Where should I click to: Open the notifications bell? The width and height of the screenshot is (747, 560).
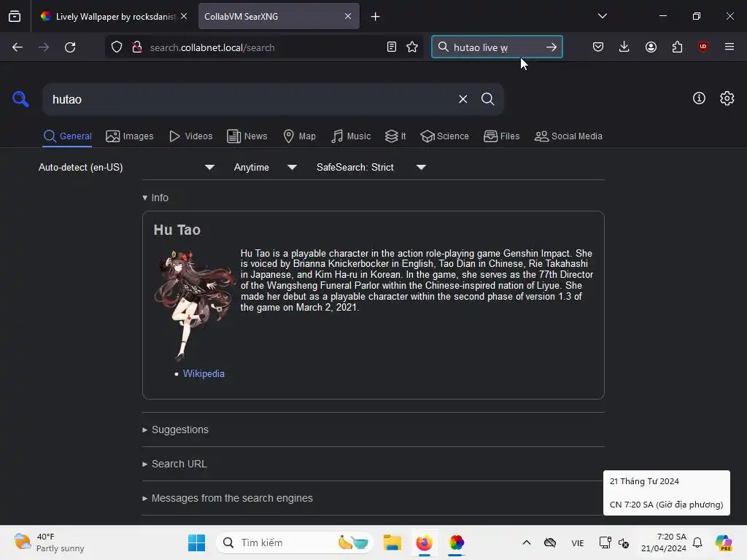[697, 542]
